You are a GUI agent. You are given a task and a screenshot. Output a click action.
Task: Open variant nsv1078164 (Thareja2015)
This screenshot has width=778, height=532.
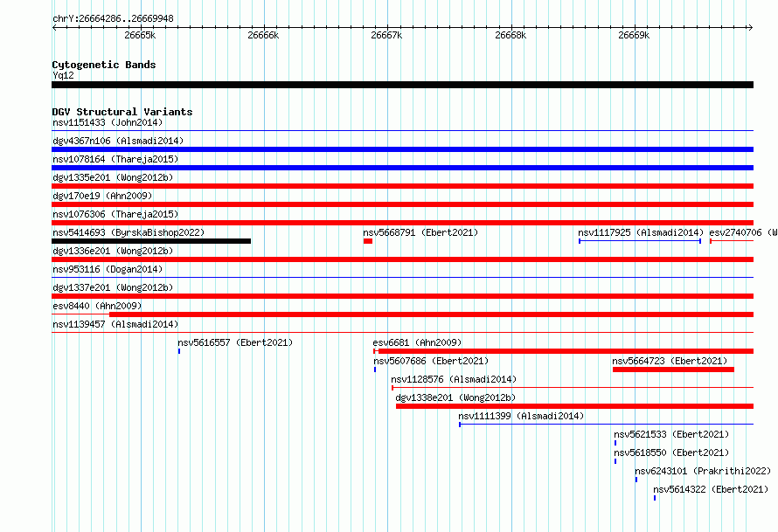point(115,159)
